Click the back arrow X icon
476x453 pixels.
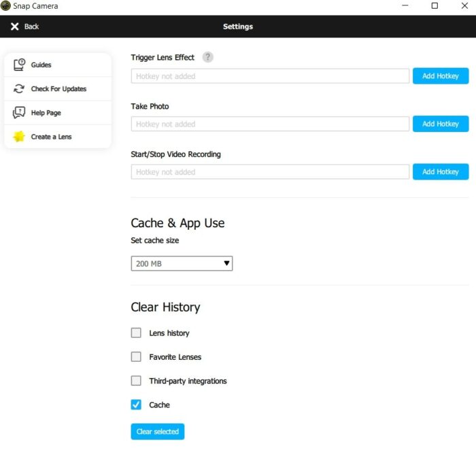pyautogui.click(x=15, y=27)
